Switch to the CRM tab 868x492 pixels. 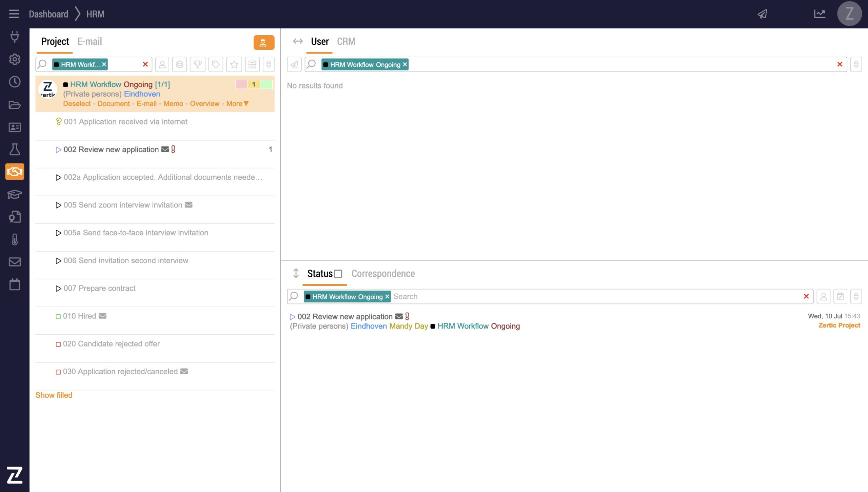coord(346,41)
